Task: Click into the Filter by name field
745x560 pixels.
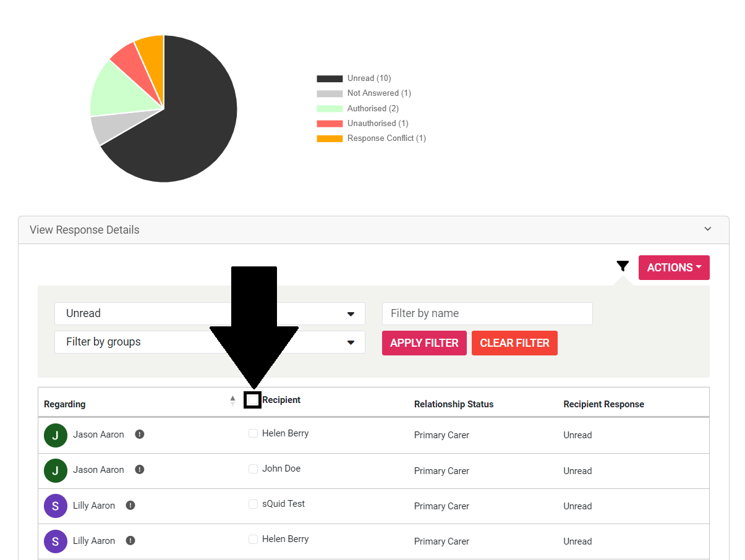Action: (x=487, y=313)
